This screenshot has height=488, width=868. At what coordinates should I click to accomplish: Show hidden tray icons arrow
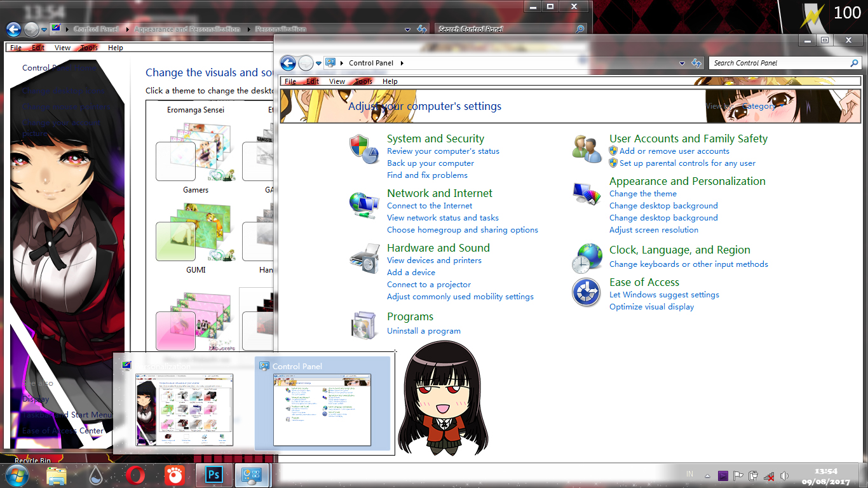[x=707, y=476]
